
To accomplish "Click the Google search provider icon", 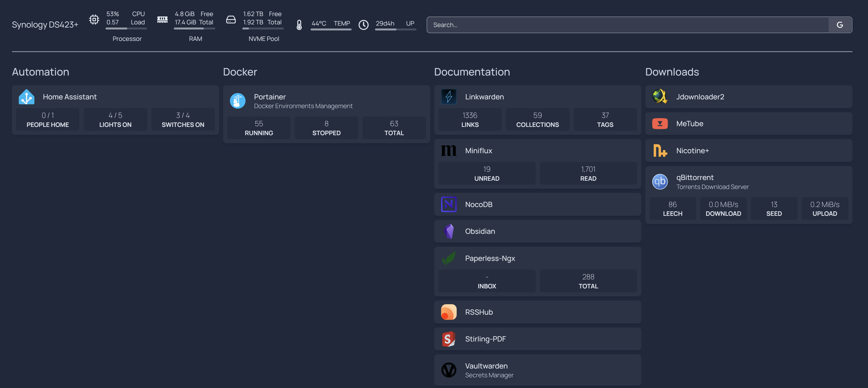I will point(840,25).
